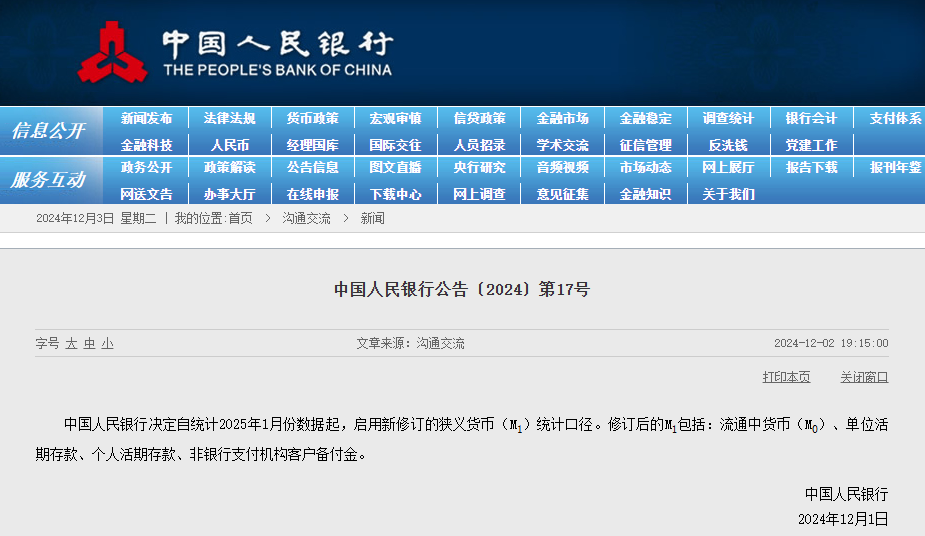
Task: Open the 新闻发布 menu item
Action: coord(146,118)
